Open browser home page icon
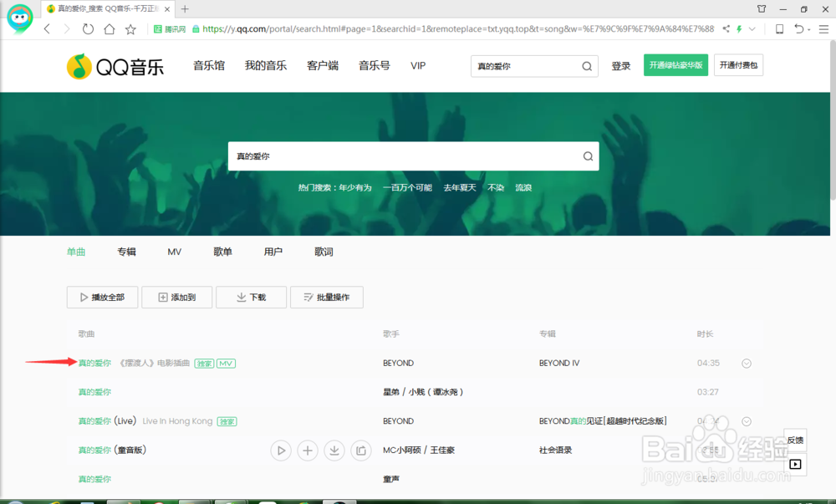 (110, 28)
